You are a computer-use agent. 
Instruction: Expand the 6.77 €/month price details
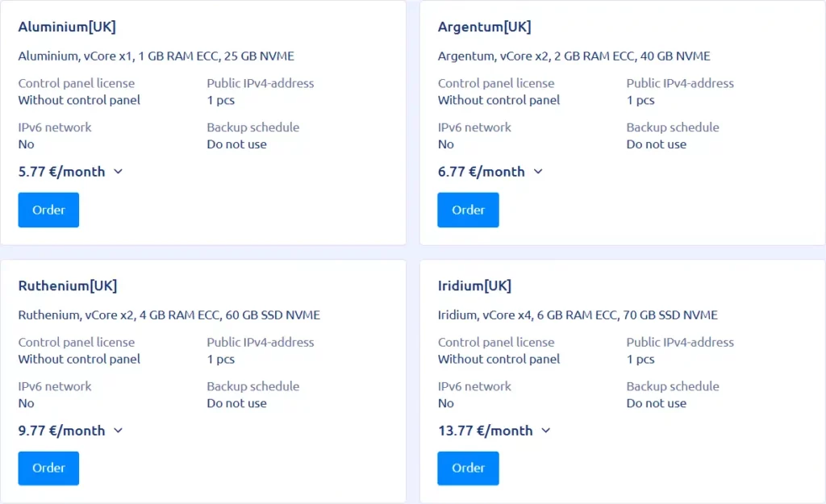tap(539, 171)
